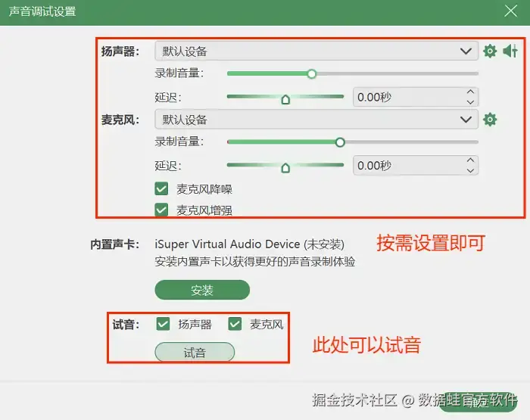530x420 pixels.
Task: Toggle the 试音 麦克风 checkbox
Action: (x=235, y=324)
